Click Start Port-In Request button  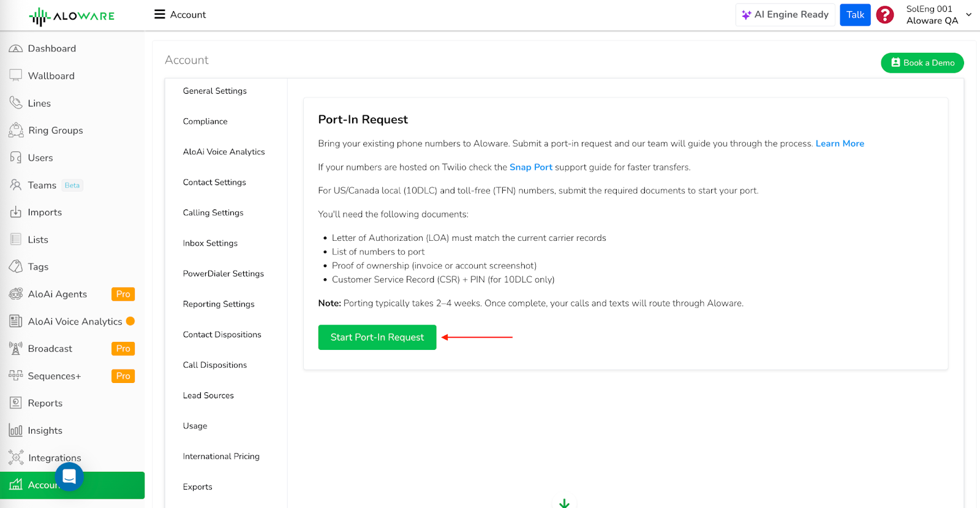[377, 337]
